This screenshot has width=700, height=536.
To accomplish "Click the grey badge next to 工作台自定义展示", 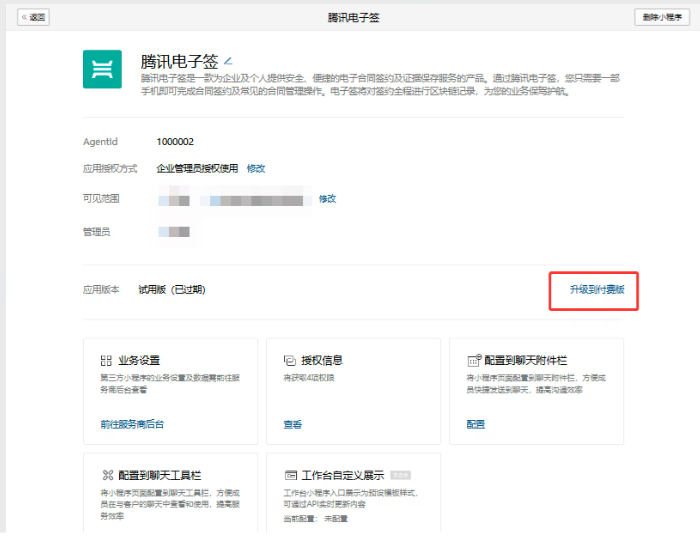I will pyautogui.click(x=400, y=475).
